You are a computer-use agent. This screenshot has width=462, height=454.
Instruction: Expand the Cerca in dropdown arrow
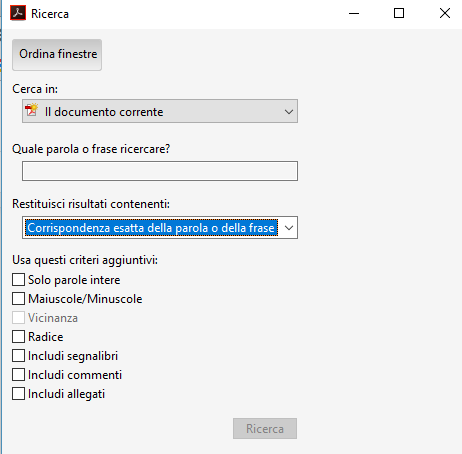(x=289, y=112)
